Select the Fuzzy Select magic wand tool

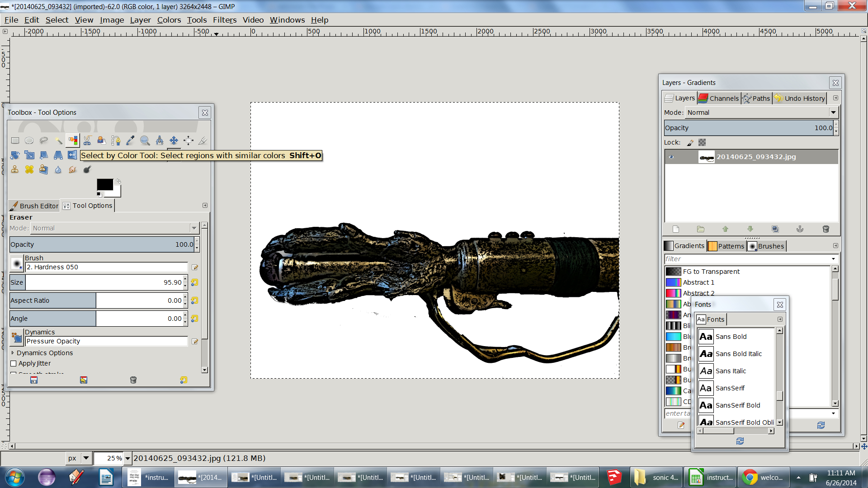pyautogui.click(x=58, y=141)
